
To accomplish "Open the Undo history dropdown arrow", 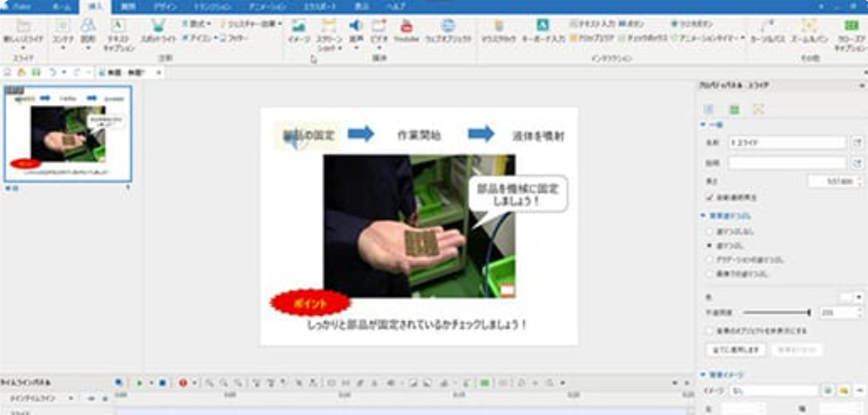I will (x=63, y=73).
